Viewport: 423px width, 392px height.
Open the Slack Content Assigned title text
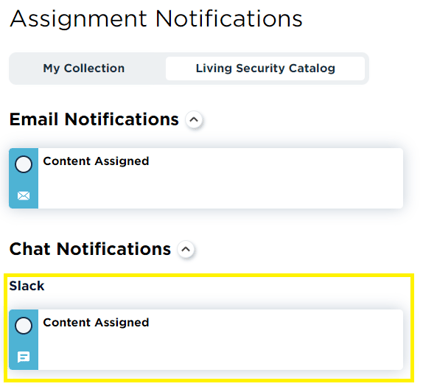coord(96,323)
